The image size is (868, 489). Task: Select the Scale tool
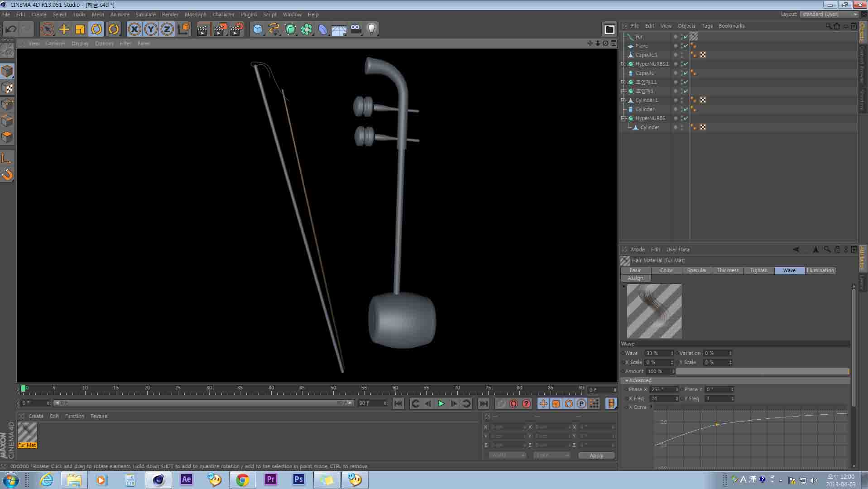(80, 29)
